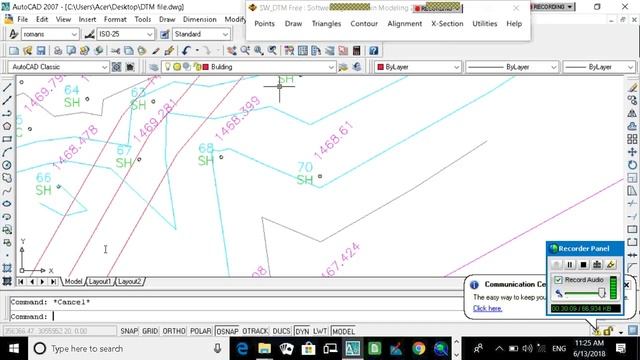The width and height of the screenshot is (640, 360).
Task: Select the Arc draw tool
Action: click(7, 152)
